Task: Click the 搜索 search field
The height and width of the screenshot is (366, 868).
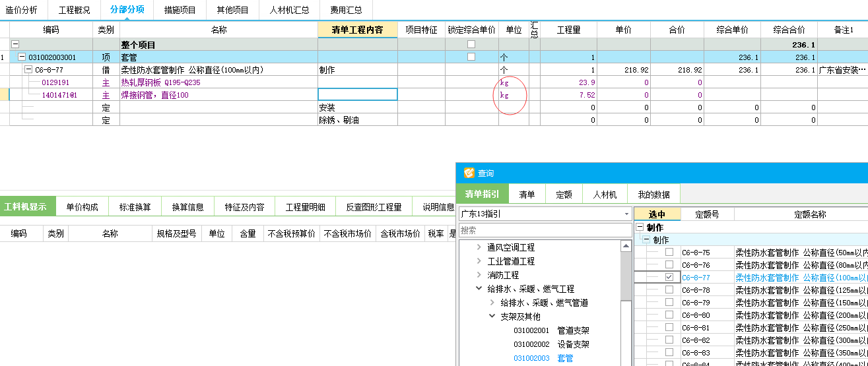Action: (545, 230)
